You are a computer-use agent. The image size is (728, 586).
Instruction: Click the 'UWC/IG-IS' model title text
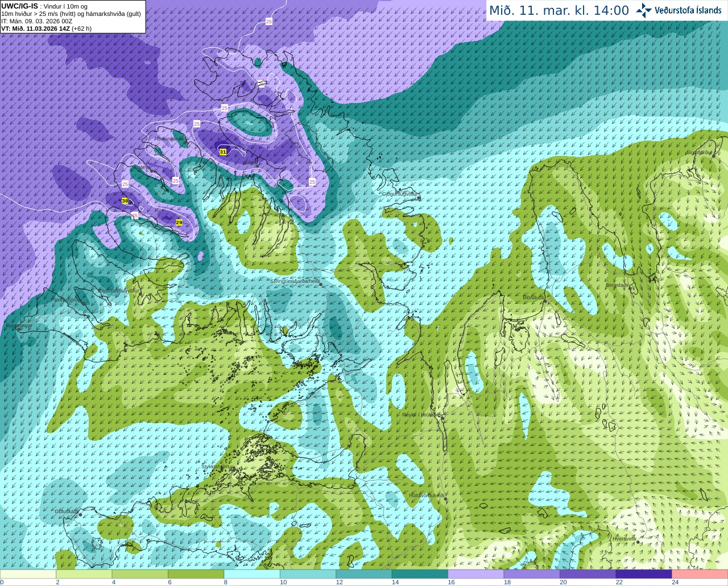click(19, 6)
